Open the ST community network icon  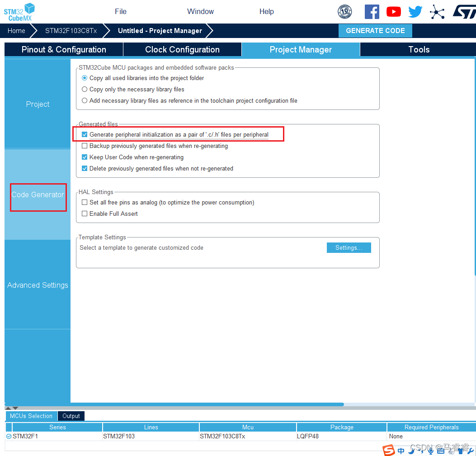click(x=437, y=12)
